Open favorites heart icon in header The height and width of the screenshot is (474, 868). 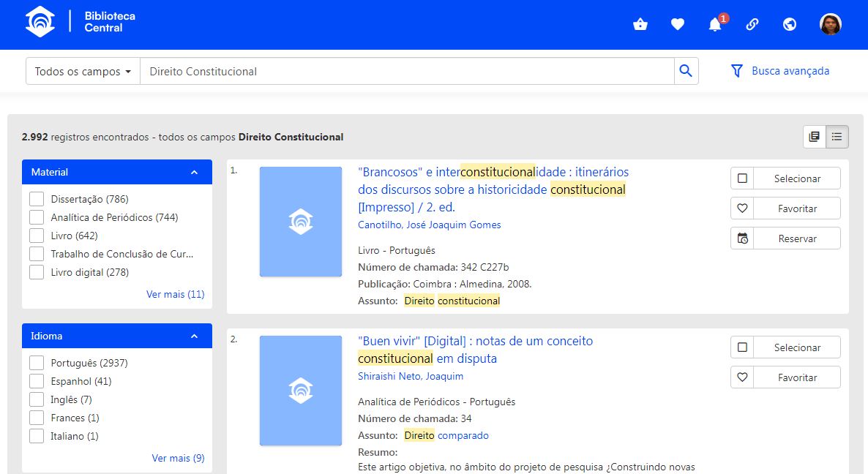[x=678, y=24]
